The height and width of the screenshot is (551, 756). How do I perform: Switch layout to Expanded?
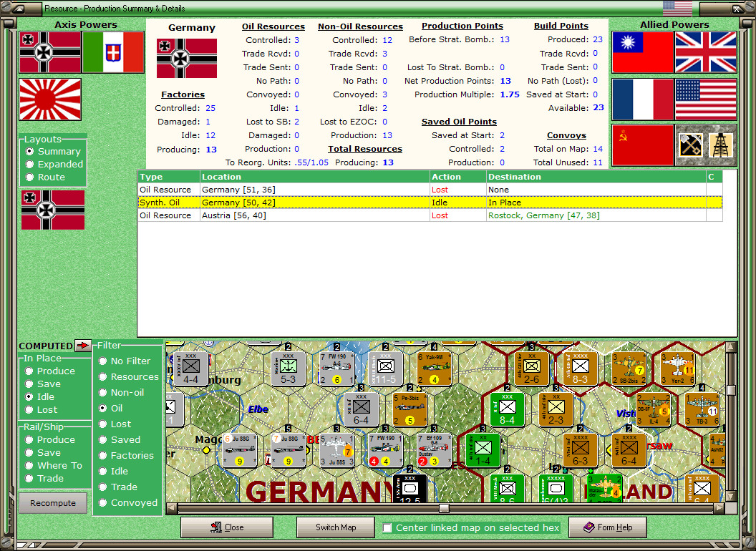[29, 164]
